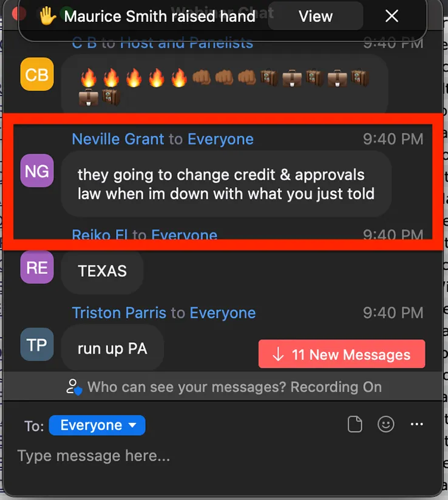Click the TP avatar for Triston Parris
448x500 pixels.
click(37, 345)
